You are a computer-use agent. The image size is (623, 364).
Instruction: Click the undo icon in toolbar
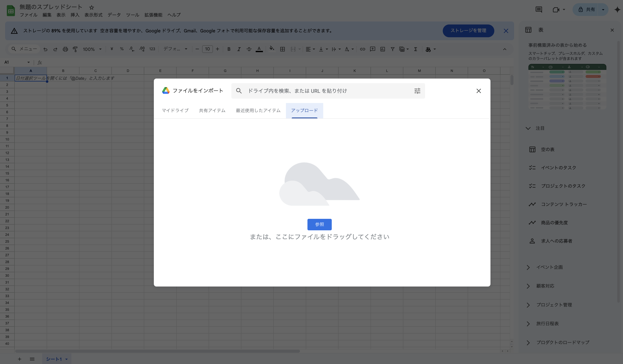[45, 49]
